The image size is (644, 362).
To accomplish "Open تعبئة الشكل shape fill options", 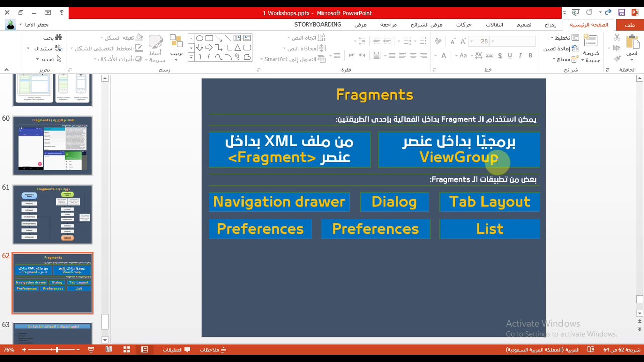I will [x=122, y=38].
